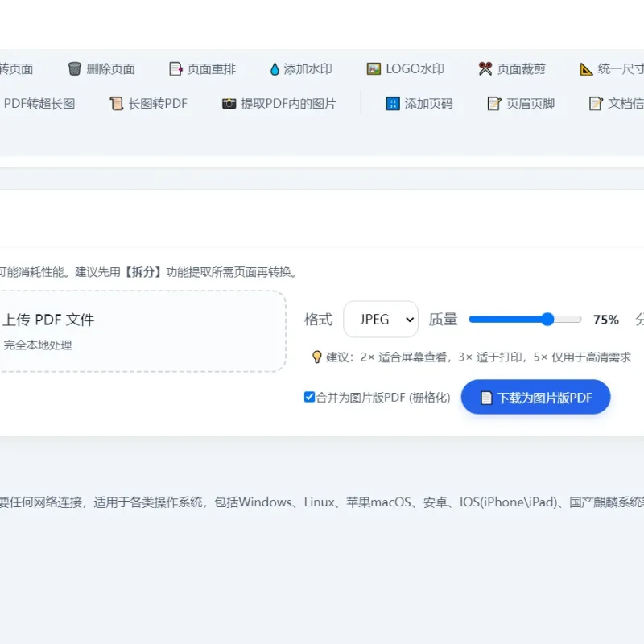Click the 下载为图片版PDF button
The height and width of the screenshot is (644, 644).
point(535,397)
